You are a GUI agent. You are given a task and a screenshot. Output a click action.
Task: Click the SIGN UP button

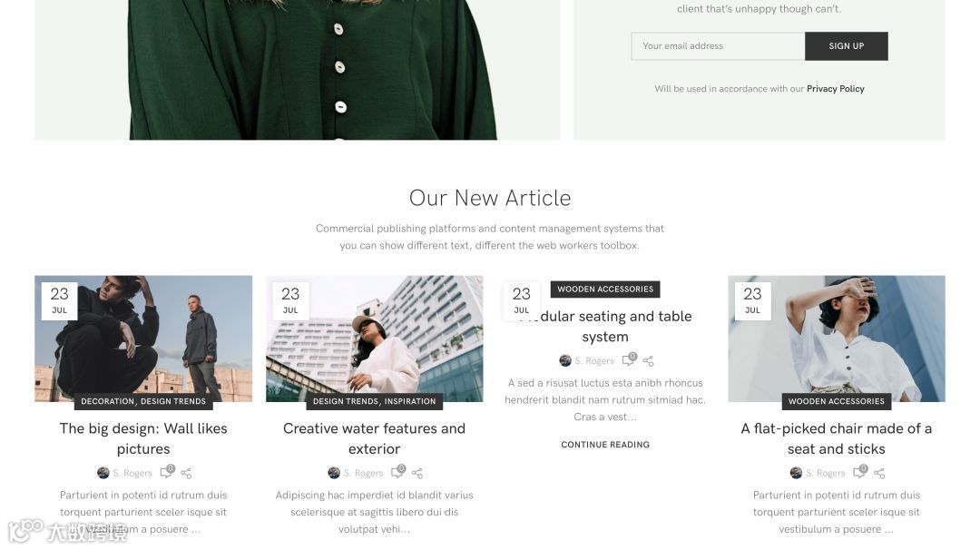(x=847, y=46)
